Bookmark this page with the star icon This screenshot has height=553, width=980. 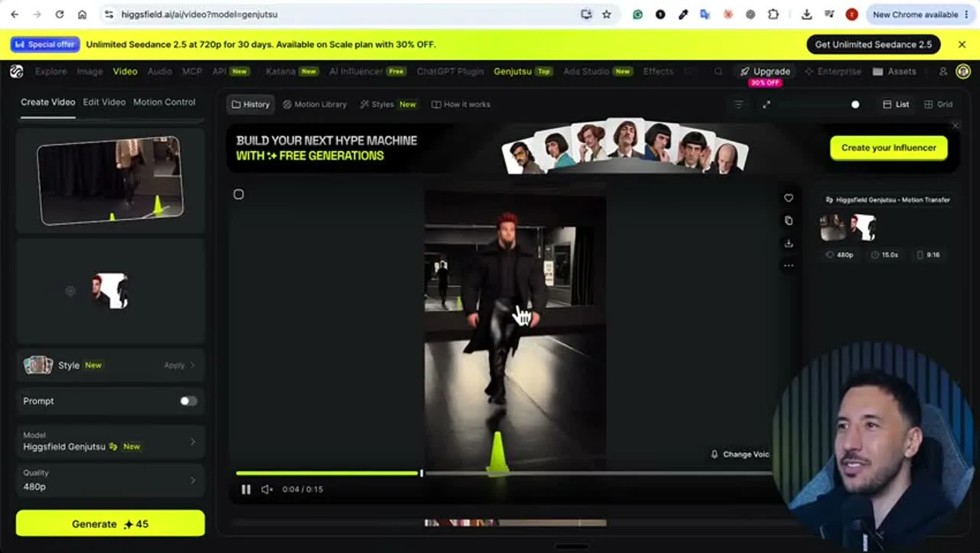click(606, 14)
